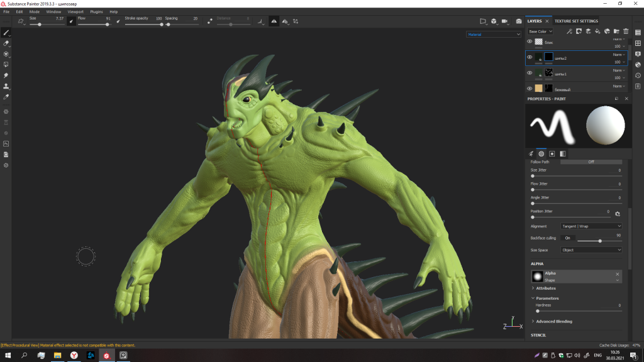Toggle the Follow Path Off button
The width and height of the screenshot is (644, 362).
tap(591, 162)
